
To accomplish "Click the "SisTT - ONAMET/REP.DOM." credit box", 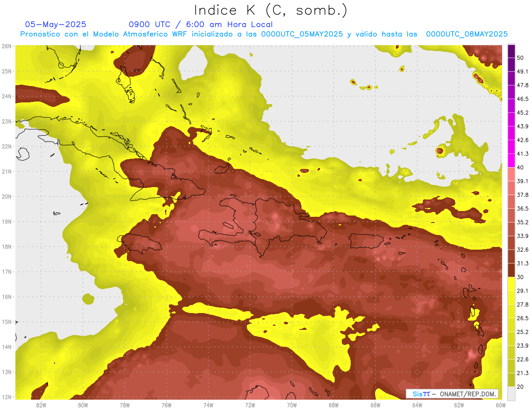I will pyautogui.click(x=452, y=394).
